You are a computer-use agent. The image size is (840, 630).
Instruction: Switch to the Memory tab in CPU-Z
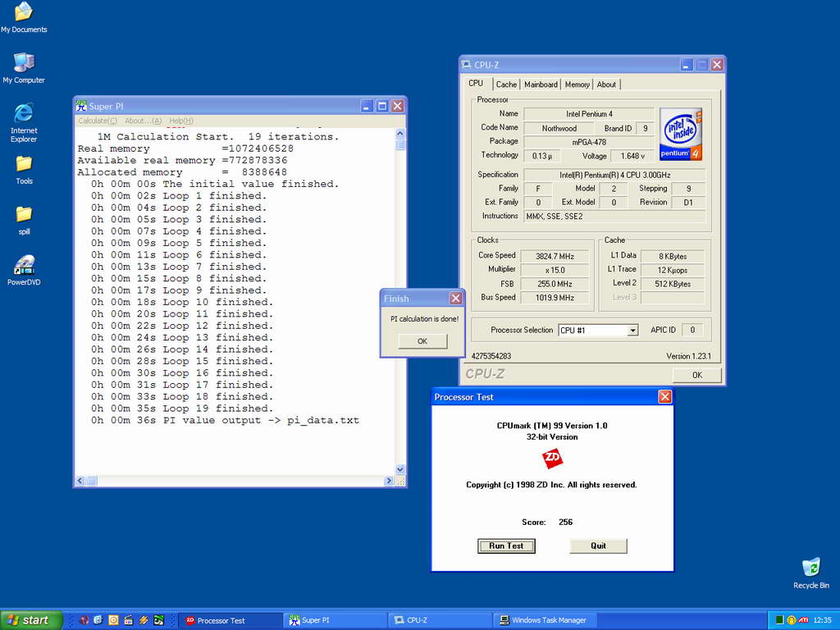click(x=577, y=84)
